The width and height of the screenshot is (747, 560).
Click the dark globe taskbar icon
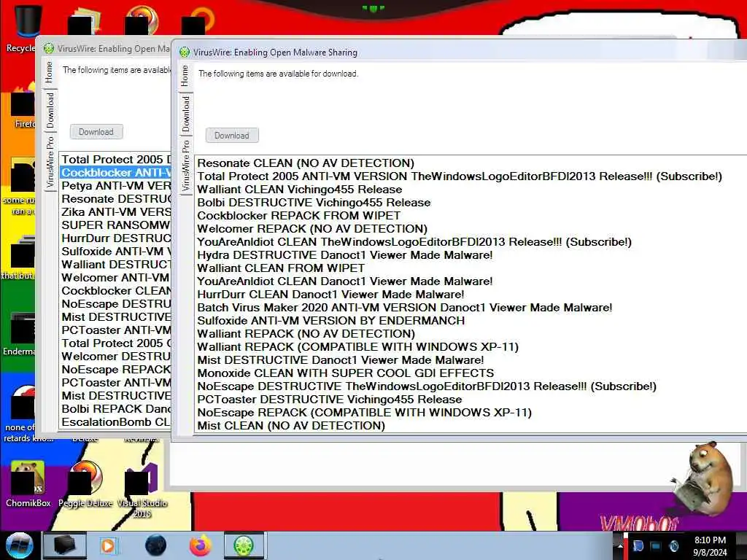click(x=156, y=545)
